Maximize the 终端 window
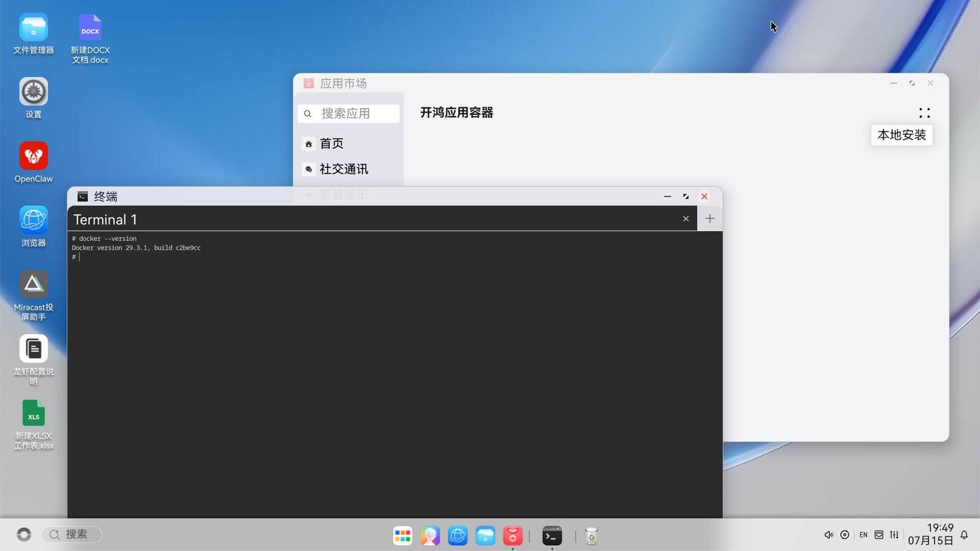This screenshot has width=980, height=551. (686, 197)
